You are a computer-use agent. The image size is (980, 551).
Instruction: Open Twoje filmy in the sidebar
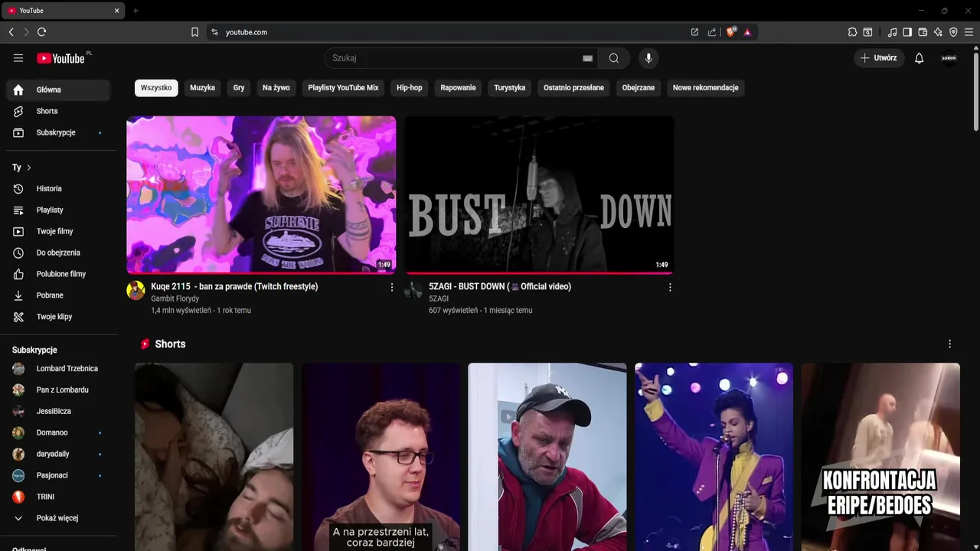click(58, 231)
